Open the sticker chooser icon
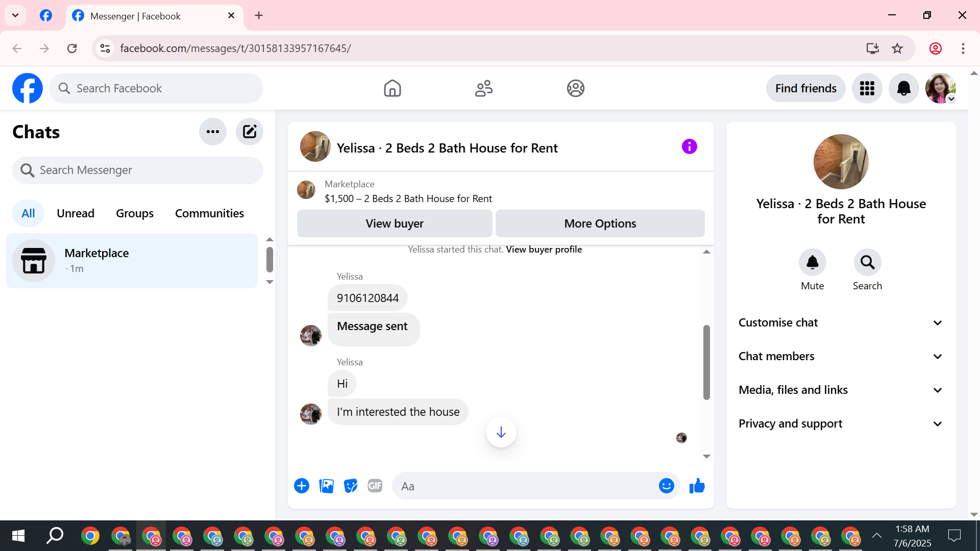980x551 pixels. coord(351,486)
